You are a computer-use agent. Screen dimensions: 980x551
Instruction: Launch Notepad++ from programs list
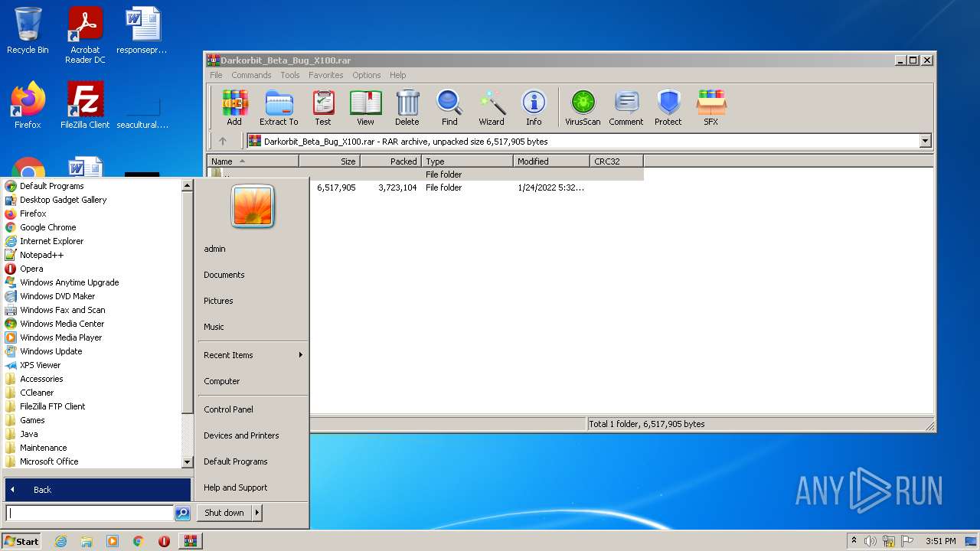[41, 255]
